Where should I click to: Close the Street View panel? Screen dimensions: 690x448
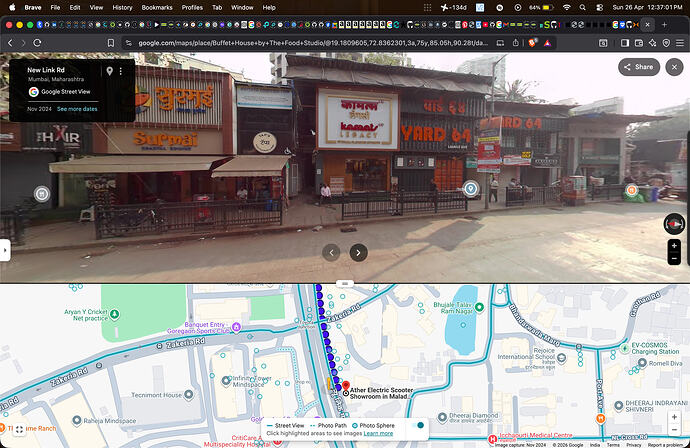(x=674, y=67)
